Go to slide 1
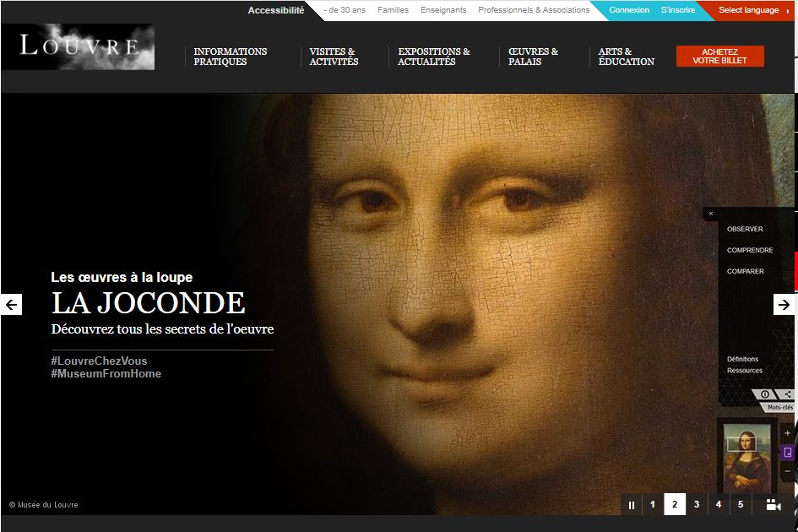The height and width of the screenshot is (532, 798). pyautogui.click(x=653, y=505)
